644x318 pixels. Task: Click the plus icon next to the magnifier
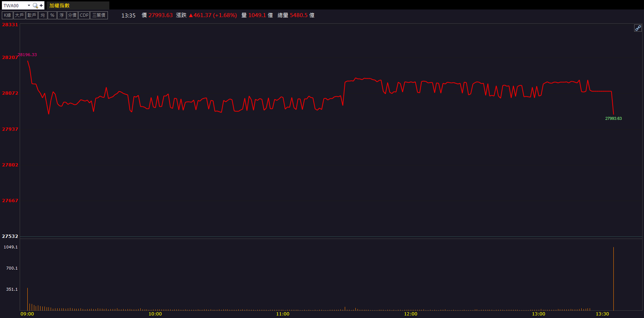click(41, 5)
